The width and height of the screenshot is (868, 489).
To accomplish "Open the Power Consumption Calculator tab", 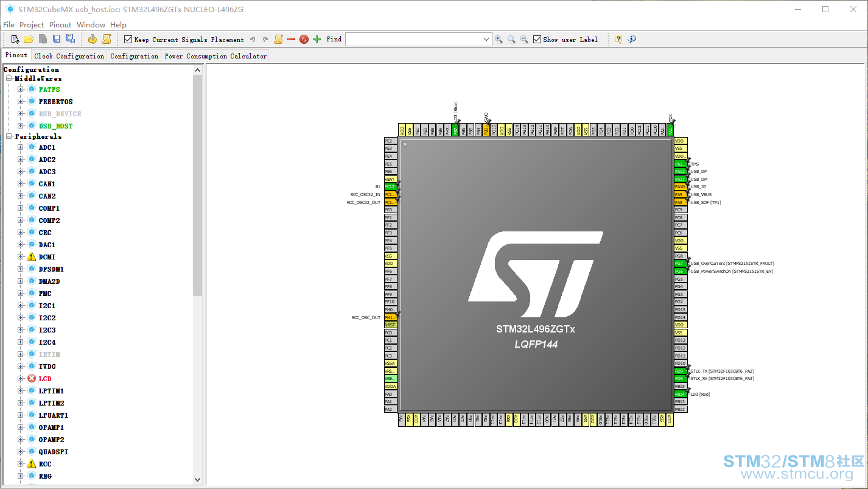I will click(x=215, y=56).
